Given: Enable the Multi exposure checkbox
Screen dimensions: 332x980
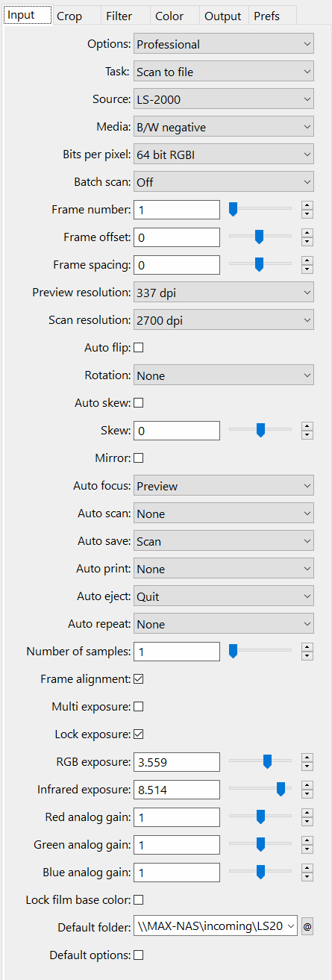Looking at the screenshot, I should click(x=138, y=707).
